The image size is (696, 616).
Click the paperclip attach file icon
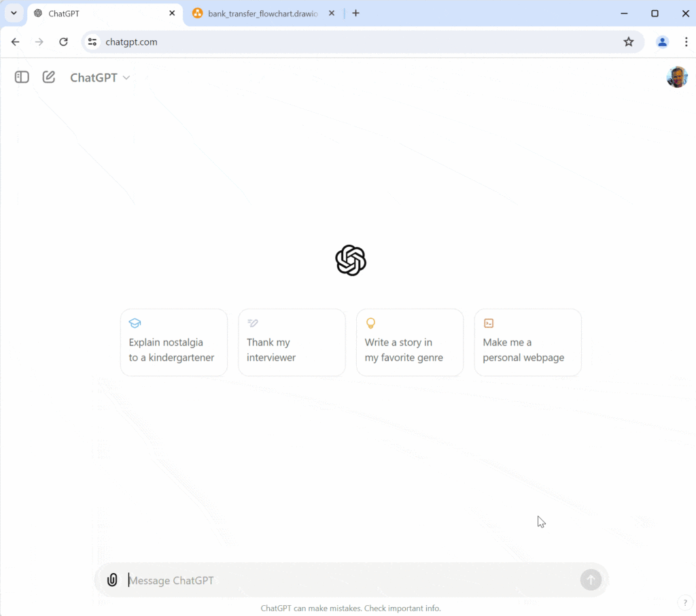click(112, 579)
